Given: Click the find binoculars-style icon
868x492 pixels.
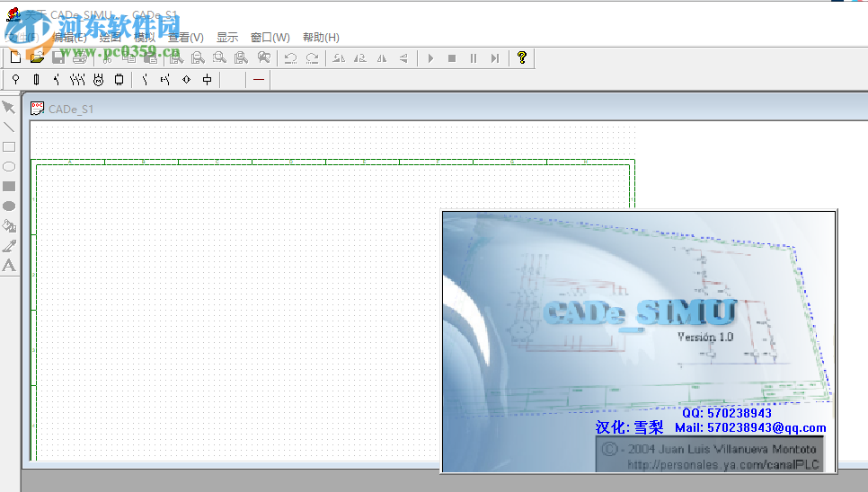Looking at the screenshot, I should click(x=264, y=57).
